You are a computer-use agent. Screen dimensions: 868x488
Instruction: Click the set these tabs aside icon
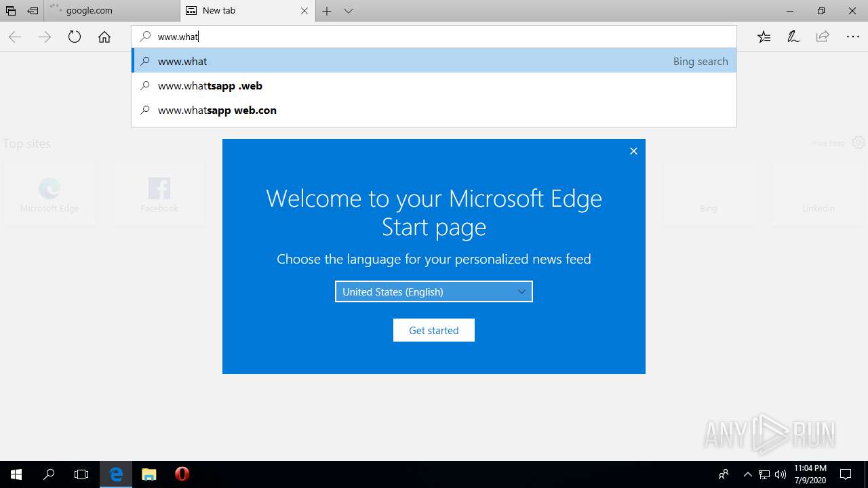[x=33, y=11]
